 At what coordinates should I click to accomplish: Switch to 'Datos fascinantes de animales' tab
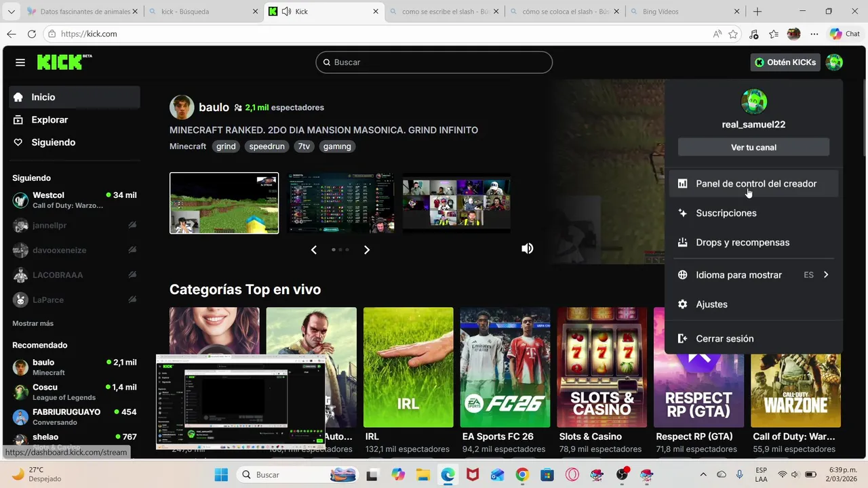(x=82, y=12)
